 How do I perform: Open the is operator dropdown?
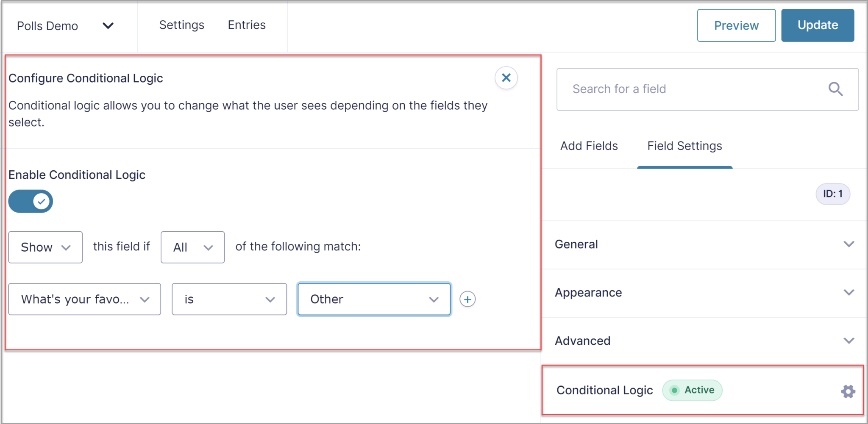(x=229, y=299)
